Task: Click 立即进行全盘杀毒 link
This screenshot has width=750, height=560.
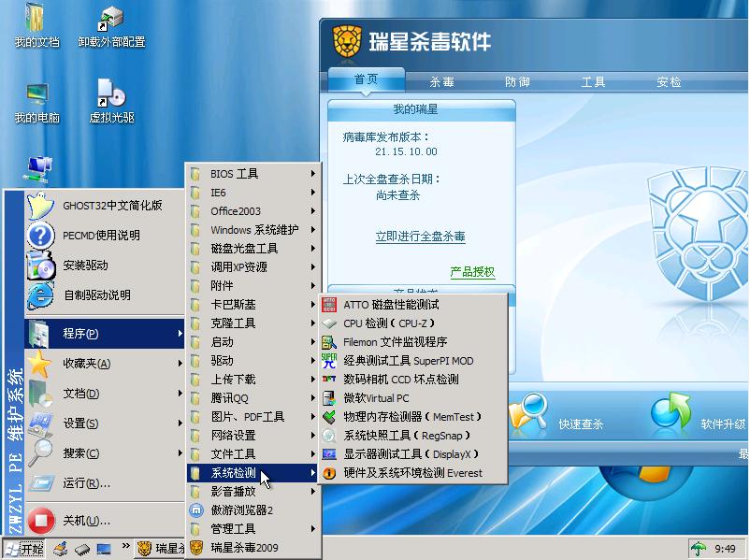Action: [x=420, y=237]
